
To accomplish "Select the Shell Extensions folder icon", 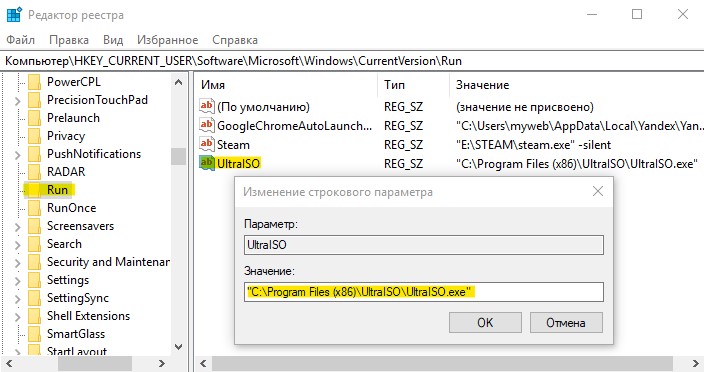I will point(34,315).
